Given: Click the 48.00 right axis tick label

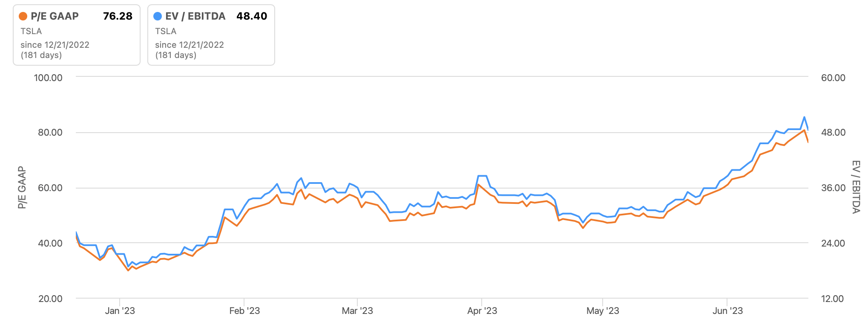Looking at the screenshot, I should [833, 132].
